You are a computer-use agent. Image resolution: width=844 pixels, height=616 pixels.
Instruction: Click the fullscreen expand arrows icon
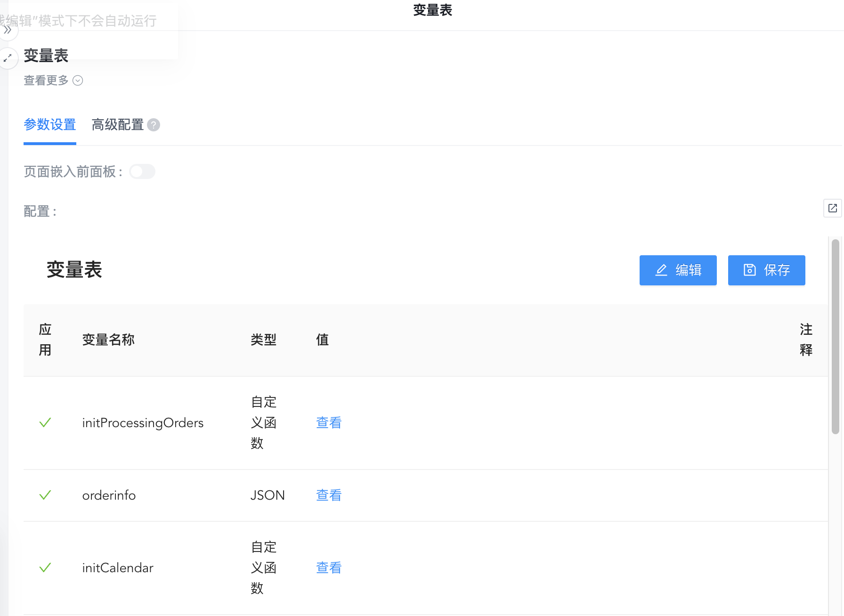8,58
